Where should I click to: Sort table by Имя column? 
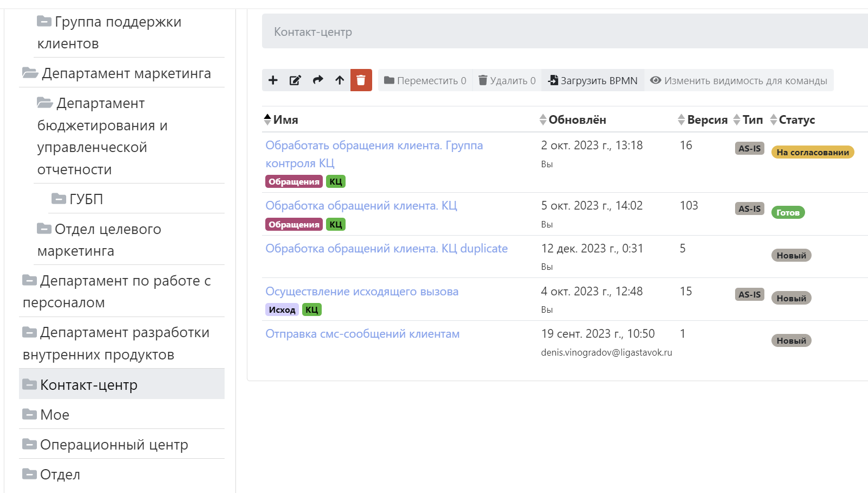280,119
